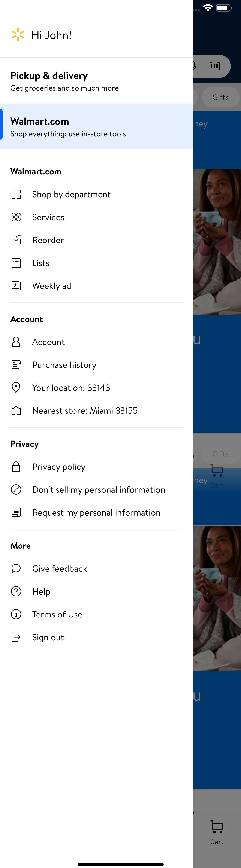Open Reorder menu item

click(x=97, y=240)
